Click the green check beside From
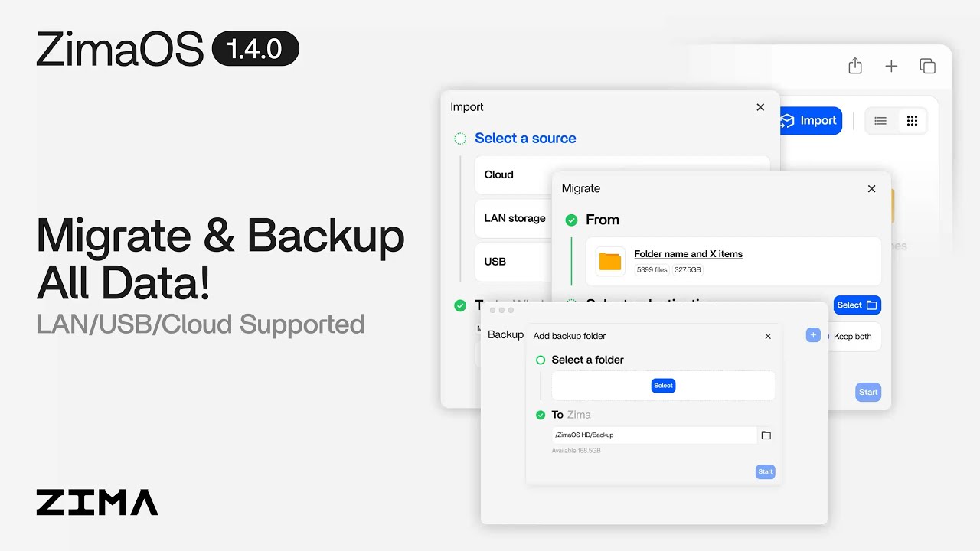 coord(571,220)
